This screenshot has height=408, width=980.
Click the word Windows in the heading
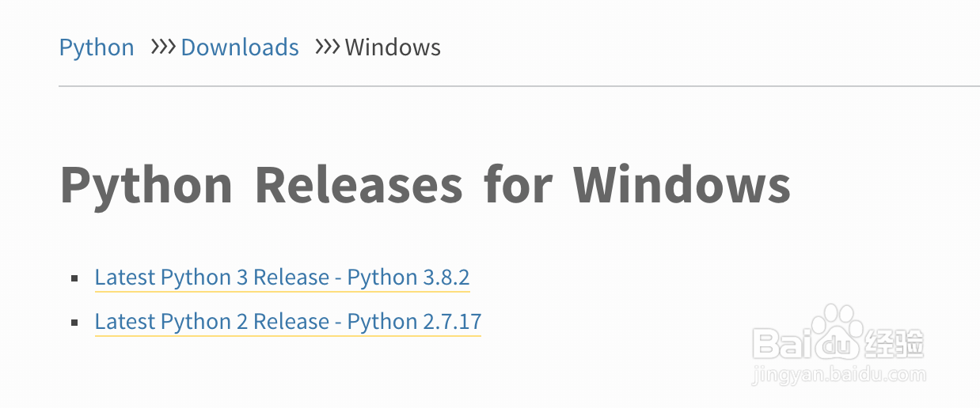click(682, 186)
